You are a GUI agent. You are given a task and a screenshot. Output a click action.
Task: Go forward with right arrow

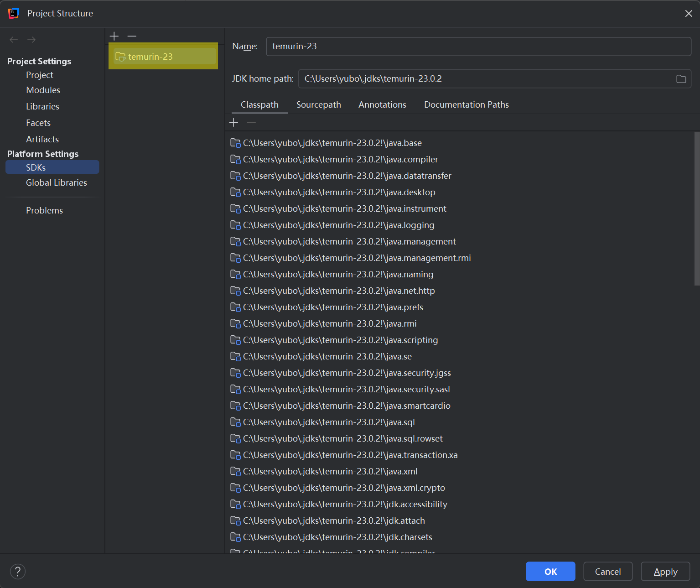coord(31,40)
